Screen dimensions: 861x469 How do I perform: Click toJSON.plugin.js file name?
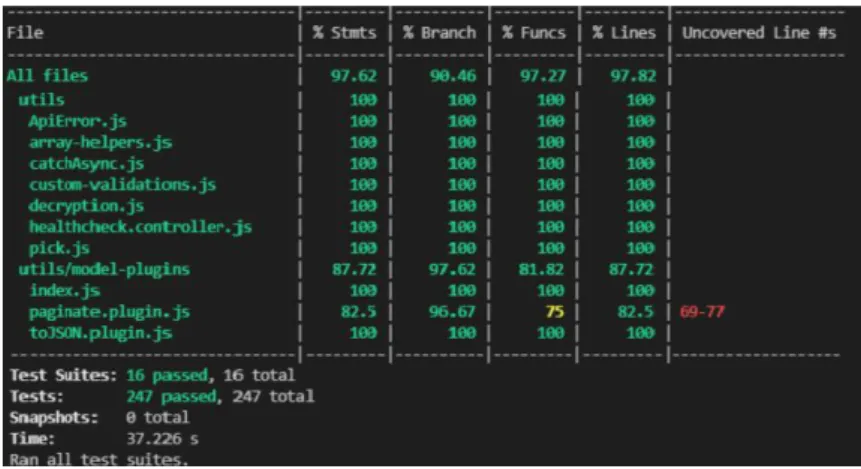(100, 333)
